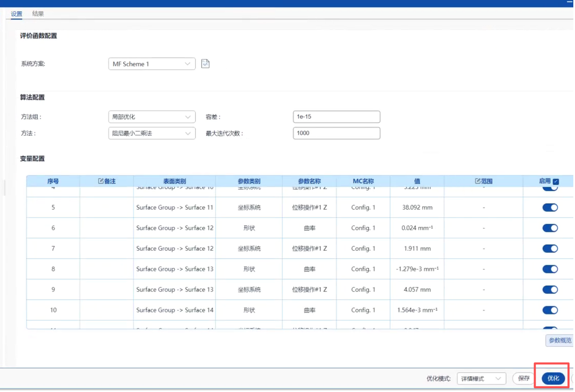Expand the 方法组 局部优化 dropdown
The height and width of the screenshot is (392, 575).
pos(152,117)
